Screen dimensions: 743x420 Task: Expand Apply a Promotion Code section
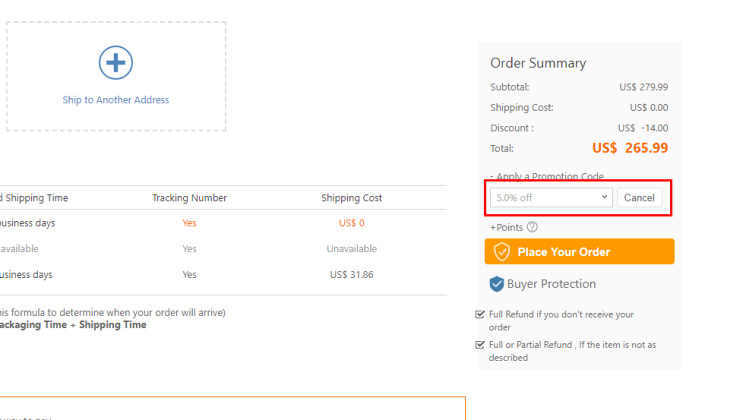click(547, 176)
